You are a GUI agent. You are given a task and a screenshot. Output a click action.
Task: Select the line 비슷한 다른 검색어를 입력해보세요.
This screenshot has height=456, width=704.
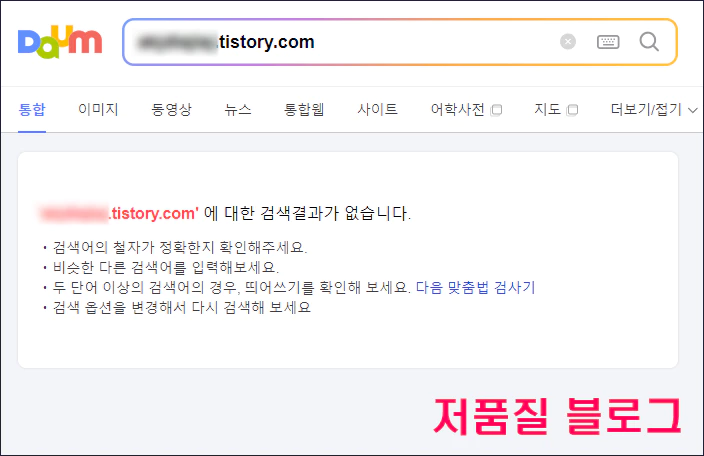(x=166, y=267)
